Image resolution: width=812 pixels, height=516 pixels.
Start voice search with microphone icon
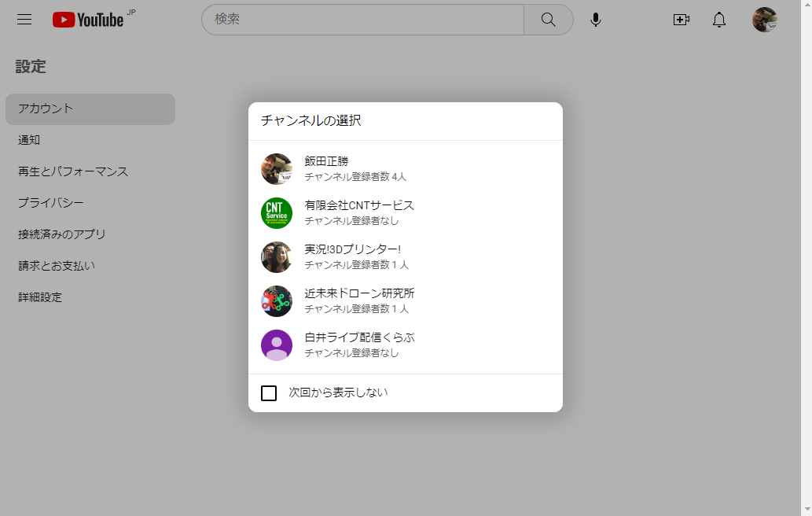pos(596,20)
